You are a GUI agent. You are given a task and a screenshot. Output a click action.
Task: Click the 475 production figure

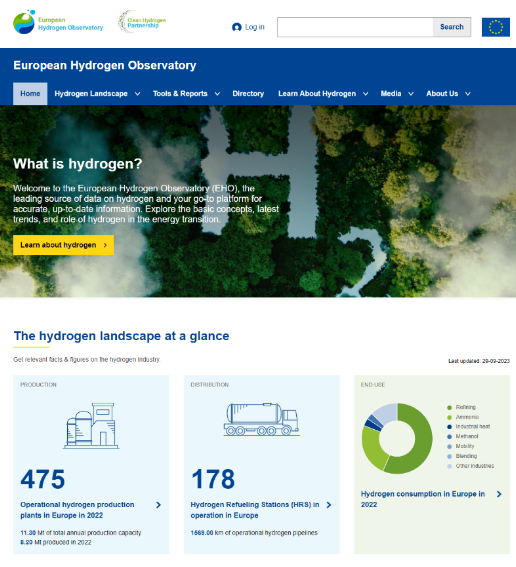pyautogui.click(x=43, y=479)
